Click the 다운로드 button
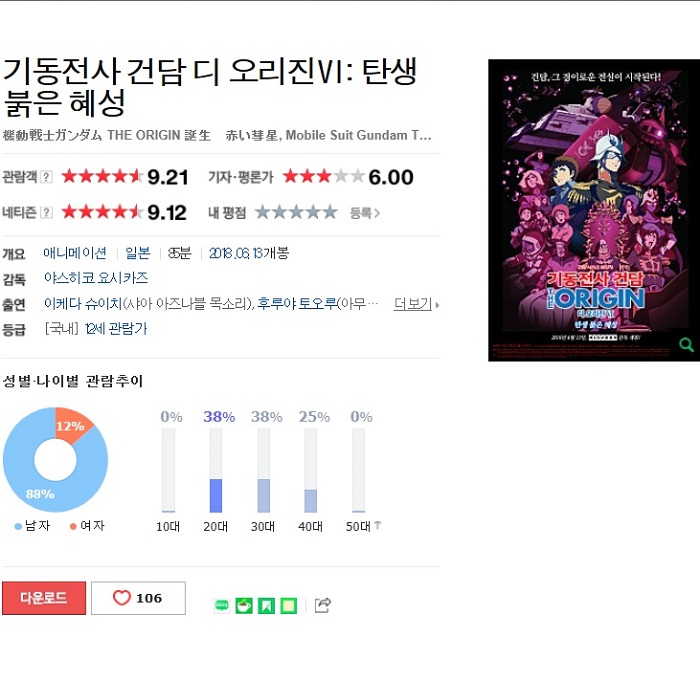This screenshot has width=700, height=680. tap(44, 598)
